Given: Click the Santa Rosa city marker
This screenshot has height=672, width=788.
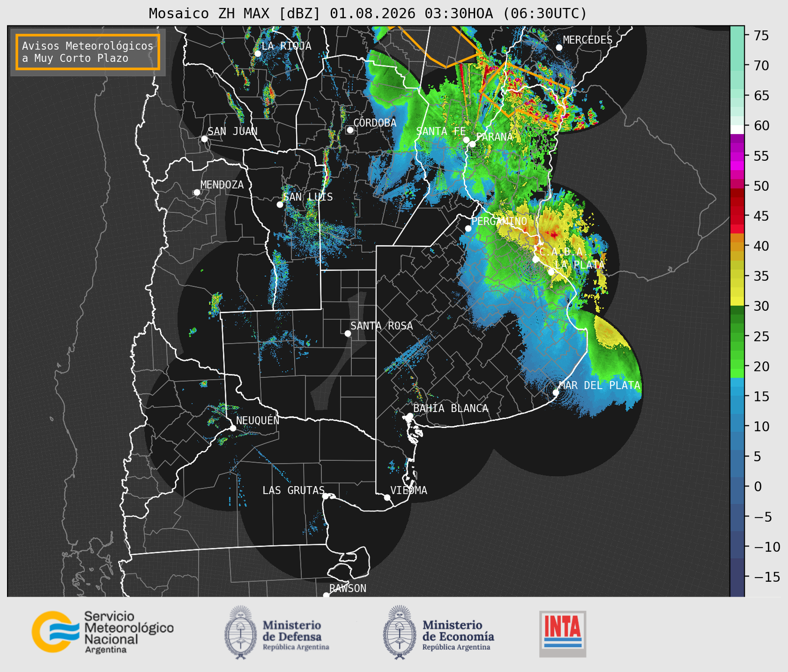Looking at the screenshot, I should point(348,333).
